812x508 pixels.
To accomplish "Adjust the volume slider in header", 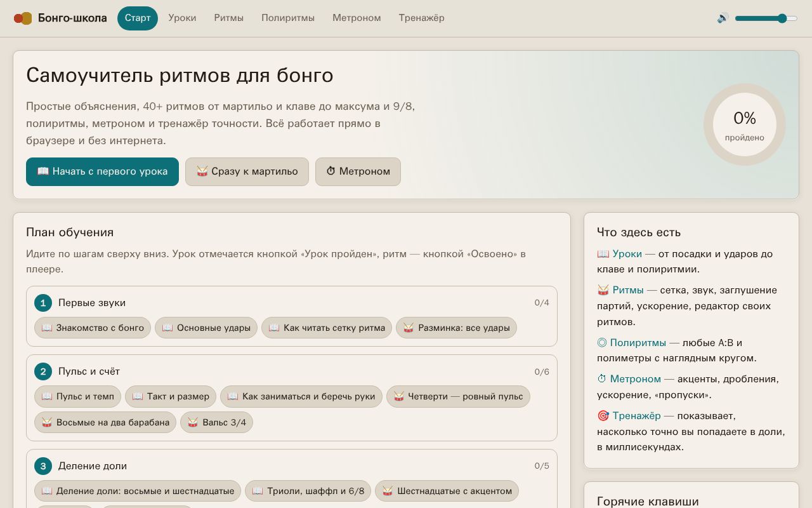I will point(766,18).
